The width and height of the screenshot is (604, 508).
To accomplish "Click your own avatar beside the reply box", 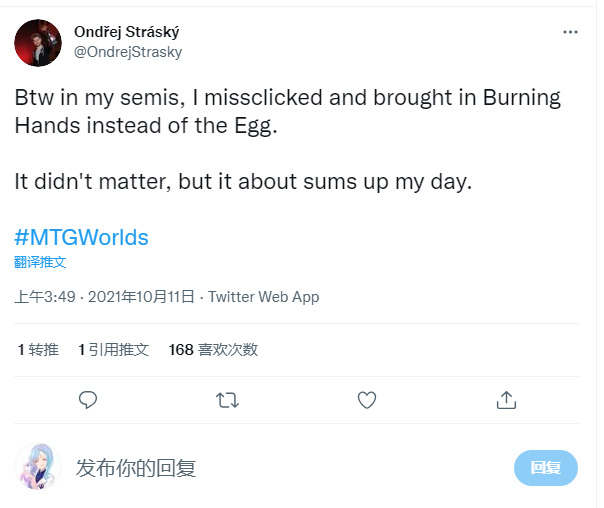I will click(38, 467).
